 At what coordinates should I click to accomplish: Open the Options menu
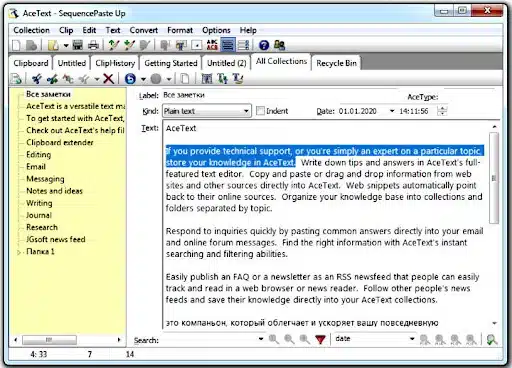point(216,30)
